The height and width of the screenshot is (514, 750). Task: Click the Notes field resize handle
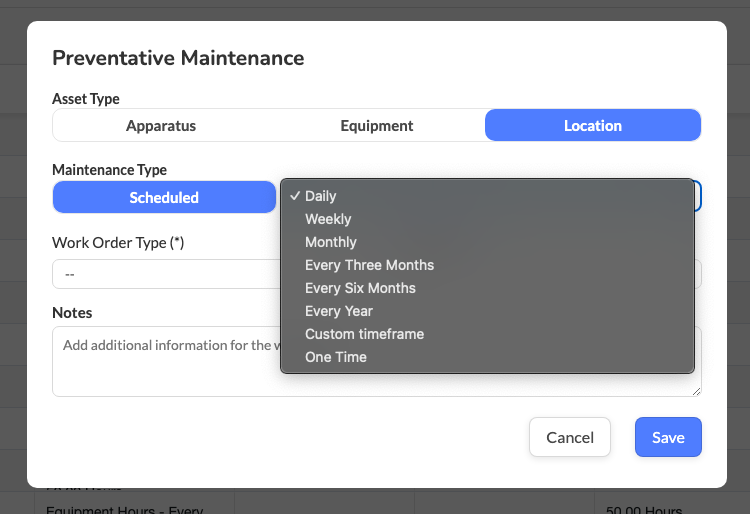(697, 392)
